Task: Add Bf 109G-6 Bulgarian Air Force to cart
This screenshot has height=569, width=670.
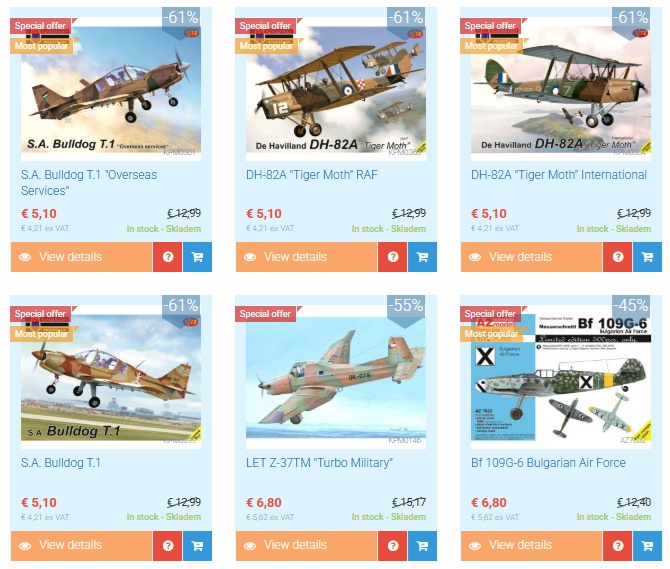Action: (647, 546)
